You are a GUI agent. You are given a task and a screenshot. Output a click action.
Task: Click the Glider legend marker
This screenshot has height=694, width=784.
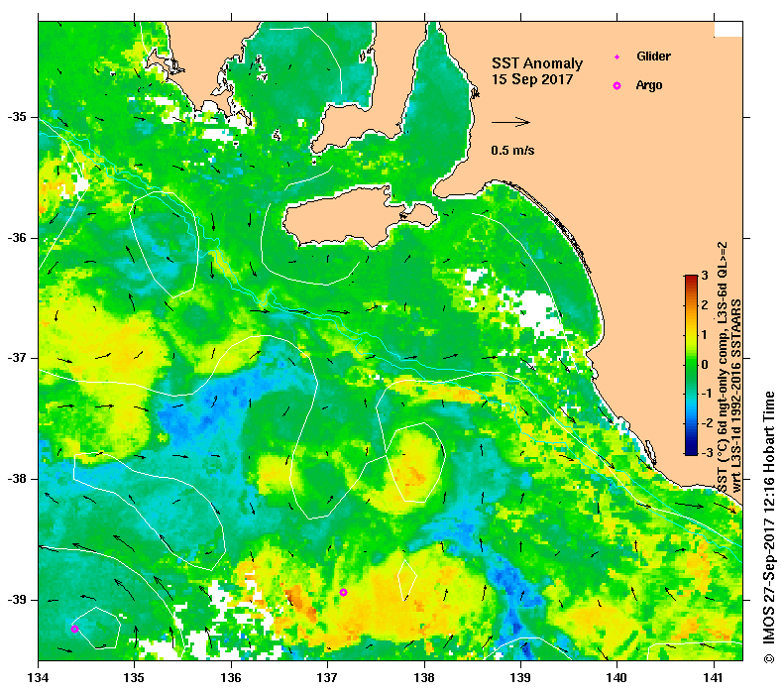pos(617,57)
